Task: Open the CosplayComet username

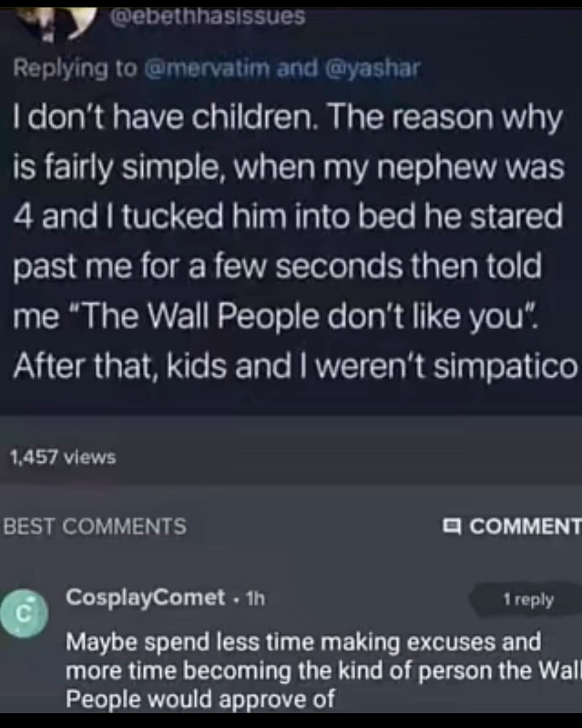Action: click(x=145, y=597)
